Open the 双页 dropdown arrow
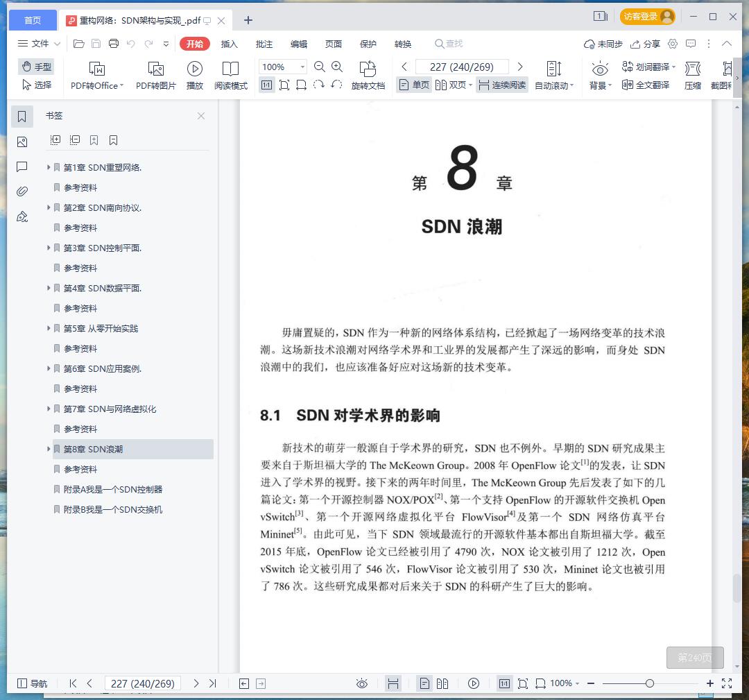 point(470,85)
